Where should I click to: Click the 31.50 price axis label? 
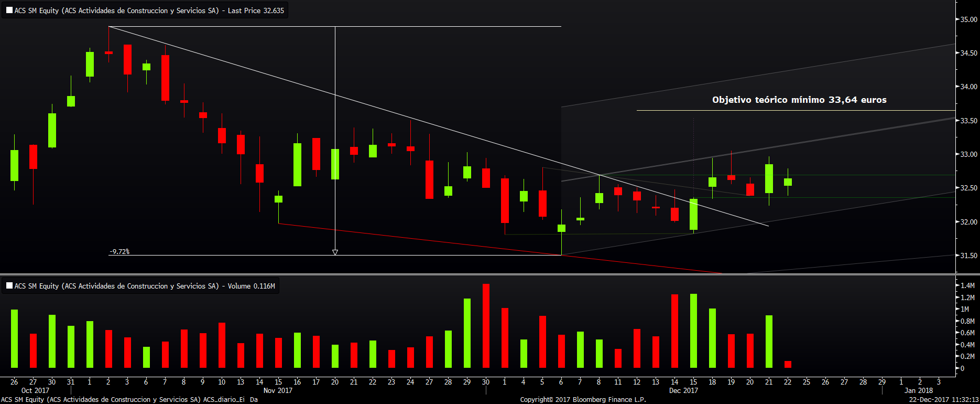pyautogui.click(x=968, y=256)
